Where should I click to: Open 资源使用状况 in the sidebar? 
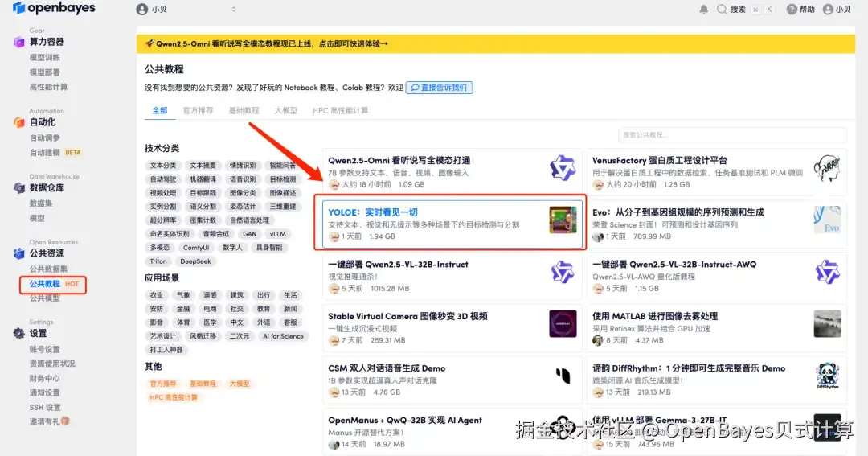click(52, 364)
